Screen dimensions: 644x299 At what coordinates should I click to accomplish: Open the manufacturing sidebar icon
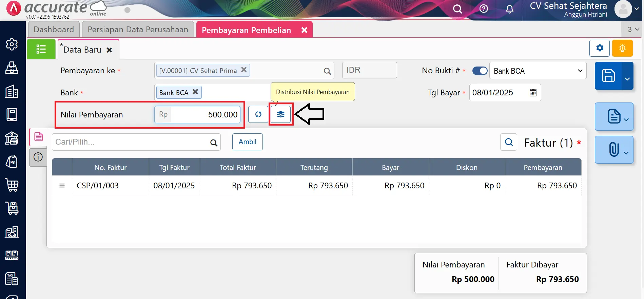pyautogui.click(x=12, y=255)
